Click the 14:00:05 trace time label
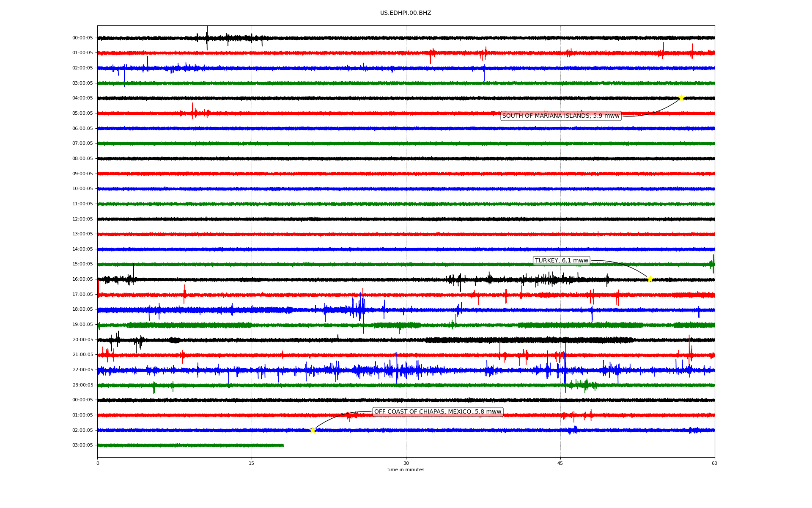812x508 pixels. [x=82, y=249]
